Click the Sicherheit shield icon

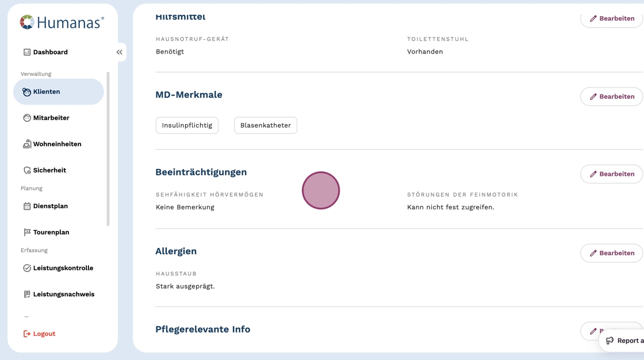(x=27, y=170)
